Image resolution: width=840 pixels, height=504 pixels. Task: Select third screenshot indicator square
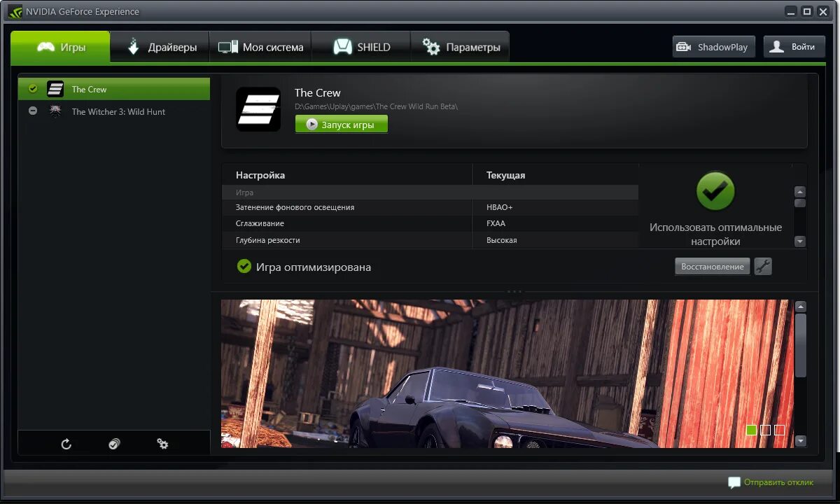tap(779, 430)
